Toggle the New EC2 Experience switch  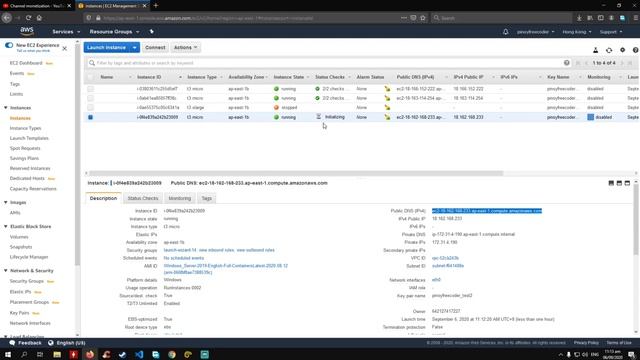tap(9, 45)
